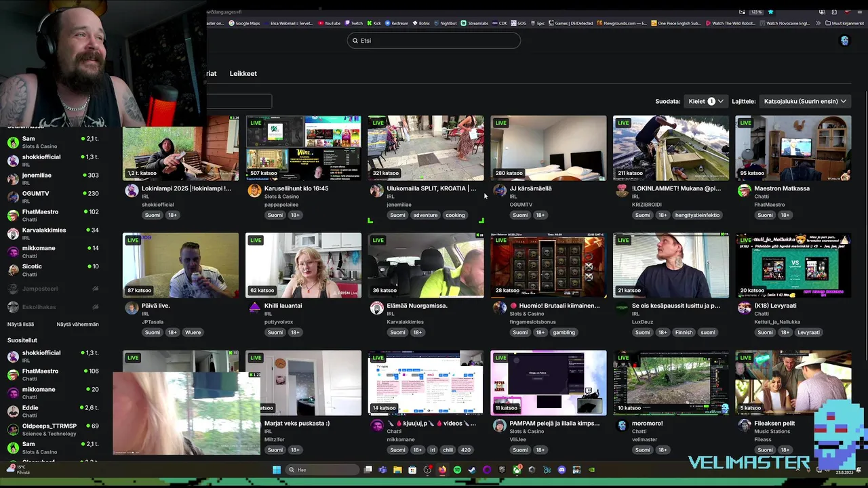This screenshot has width=868, height=488.
Task: Open the Kielet language filter dropdown
Action: pyautogui.click(x=705, y=101)
